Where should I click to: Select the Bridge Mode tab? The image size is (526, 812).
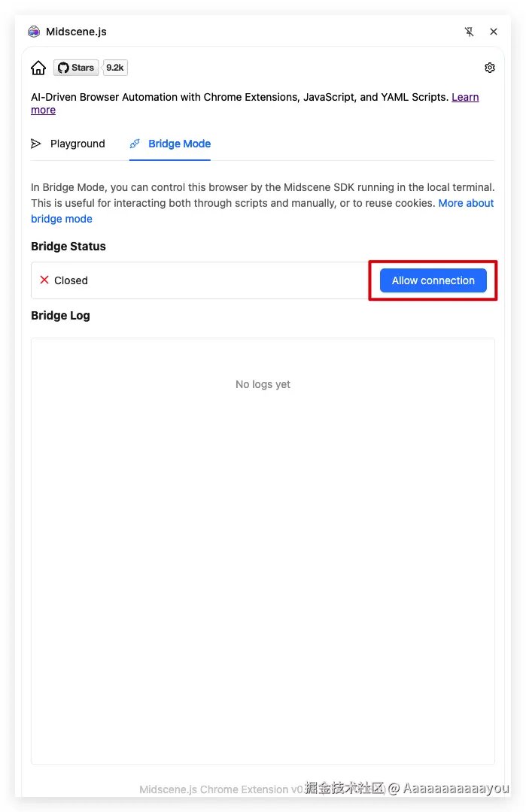179,144
